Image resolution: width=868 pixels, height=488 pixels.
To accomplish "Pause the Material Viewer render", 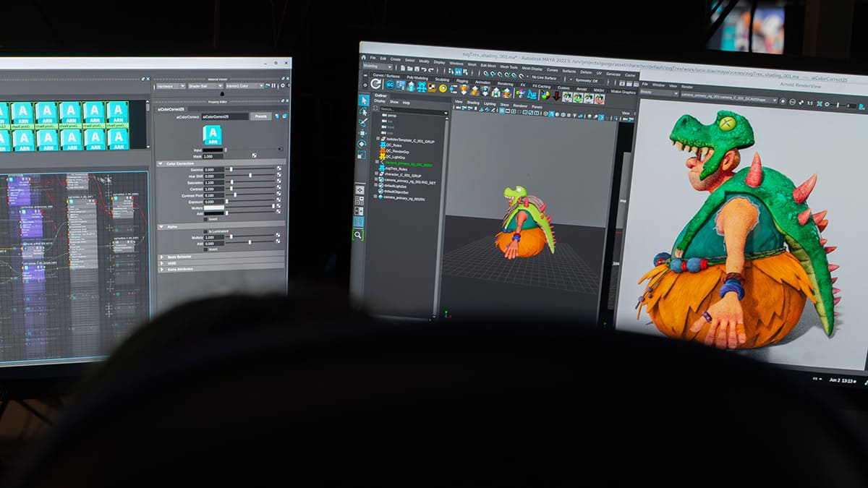I will 273,85.
